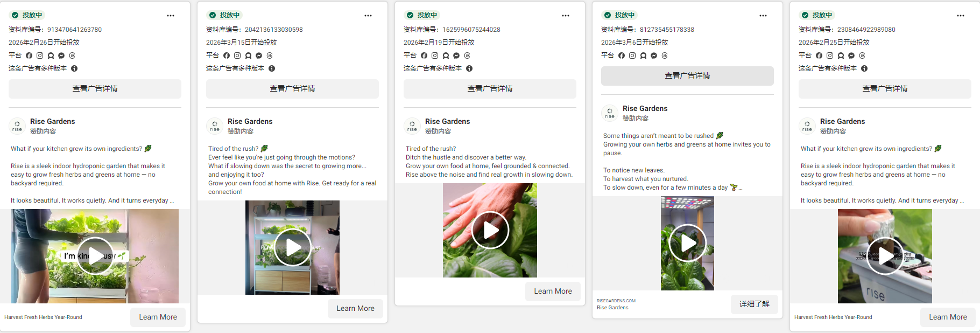980x333 pixels.
Task: Click multiple-versions info icon in ad 2042136133030598
Action: click(x=272, y=68)
